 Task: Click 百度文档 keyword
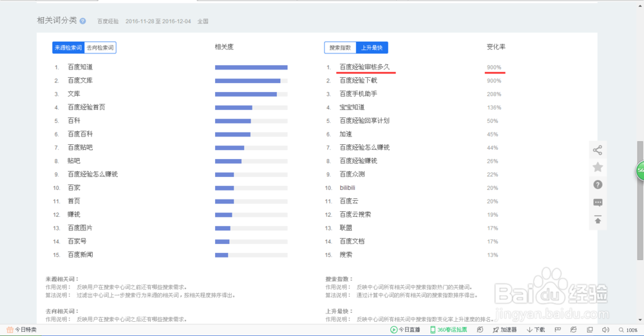(x=352, y=241)
